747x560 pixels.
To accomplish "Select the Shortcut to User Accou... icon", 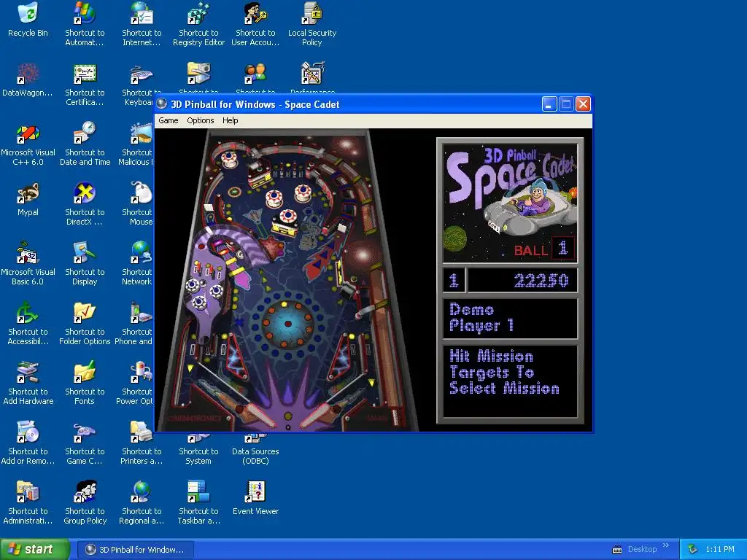I will pyautogui.click(x=255, y=24).
